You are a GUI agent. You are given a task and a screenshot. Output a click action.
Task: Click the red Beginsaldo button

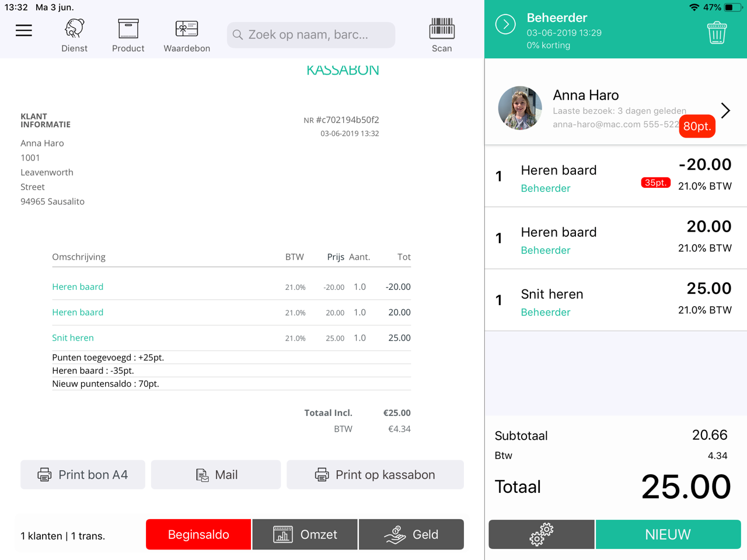pyautogui.click(x=198, y=534)
